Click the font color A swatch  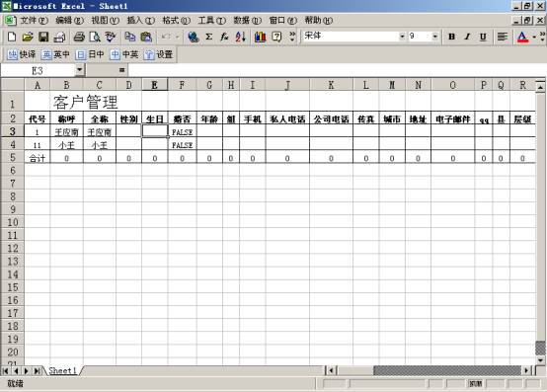[x=522, y=37]
